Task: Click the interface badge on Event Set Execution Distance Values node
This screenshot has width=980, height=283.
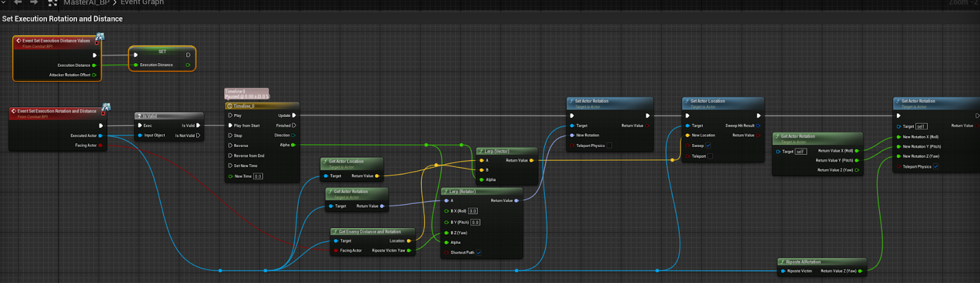Action: point(100,37)
